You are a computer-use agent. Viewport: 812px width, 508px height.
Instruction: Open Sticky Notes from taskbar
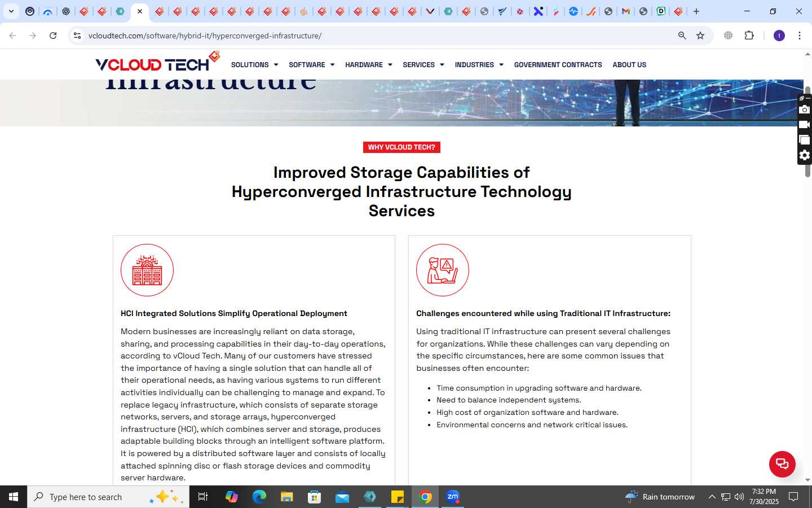(x=398, y=497)
